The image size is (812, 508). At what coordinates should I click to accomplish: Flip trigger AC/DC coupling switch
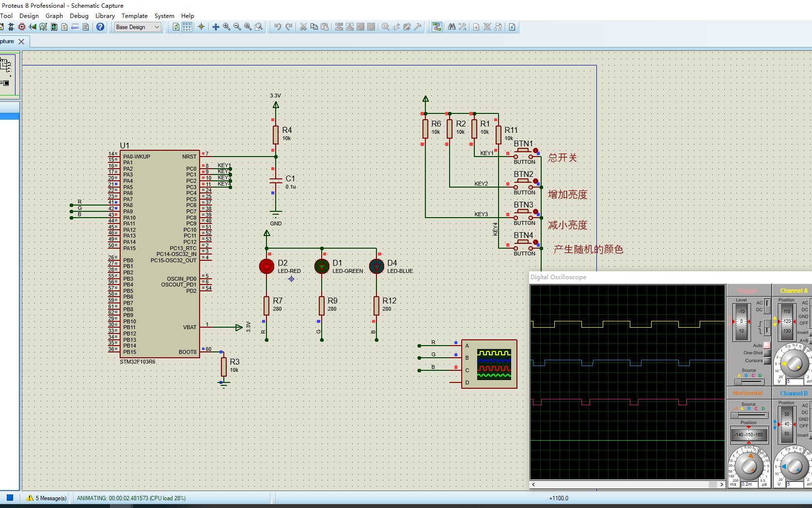pos(767,306)
